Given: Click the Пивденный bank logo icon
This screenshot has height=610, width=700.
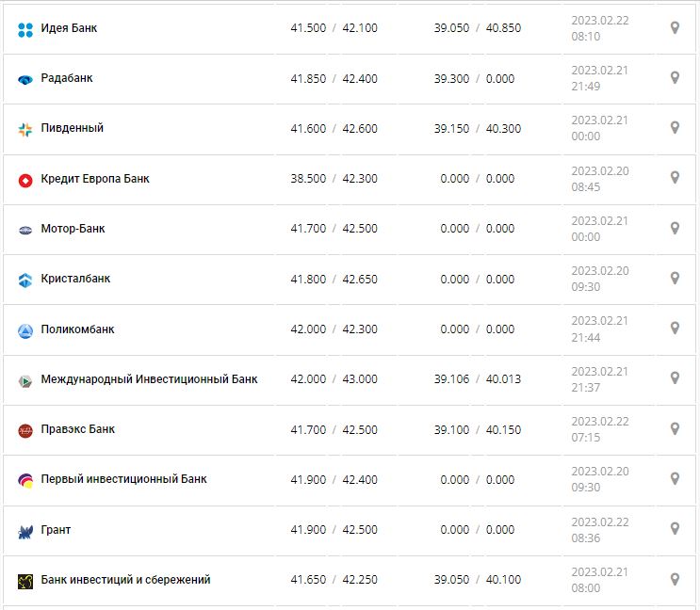Looking at the screenshot, I should click(25, 129).
